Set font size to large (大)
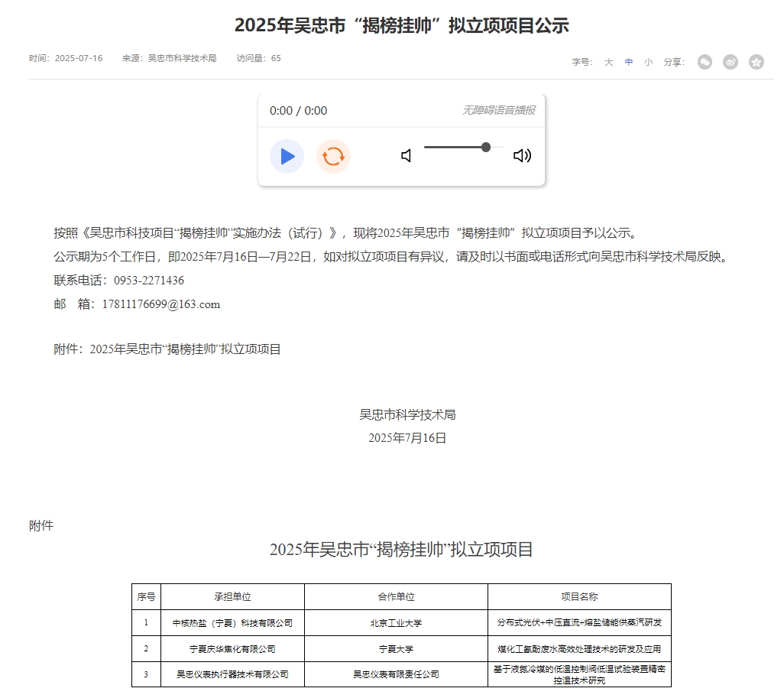The image size is (784, 698). coord(609,62)
